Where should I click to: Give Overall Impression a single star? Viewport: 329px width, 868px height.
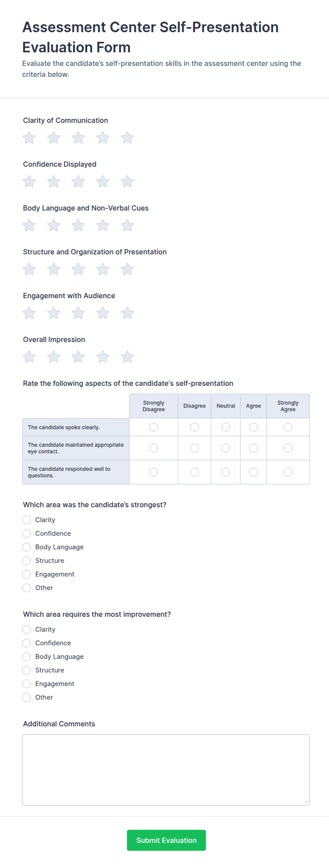(x=29, y=357)
